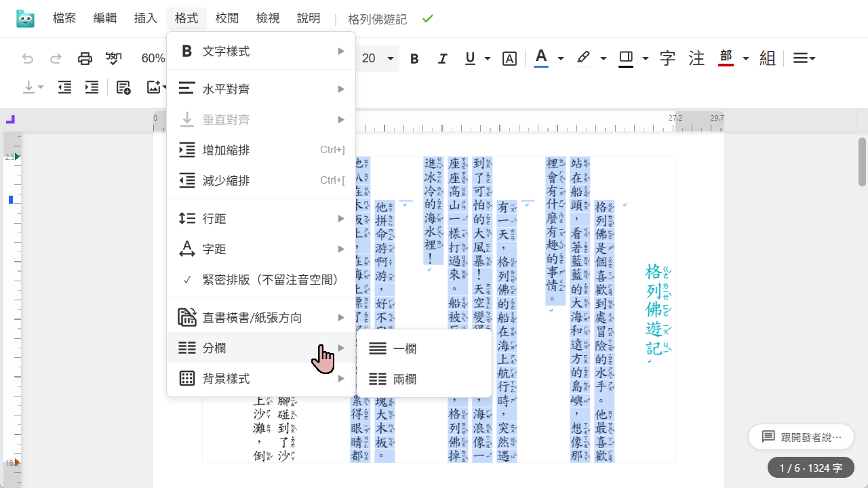Viewport: 868px width, 488px height.
Task: Expand 文字樣式 submenu
Action: click(261, 52)
